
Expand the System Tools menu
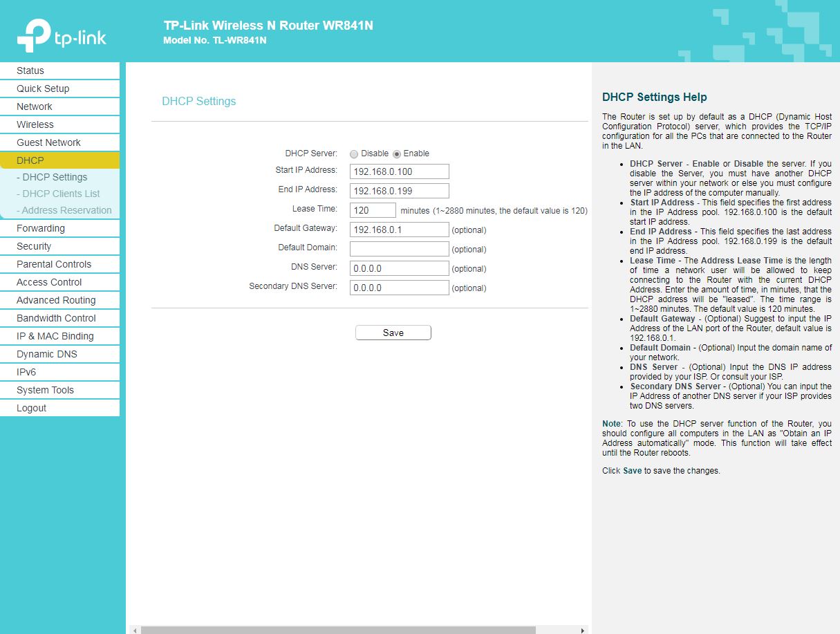tap(45, 390)
